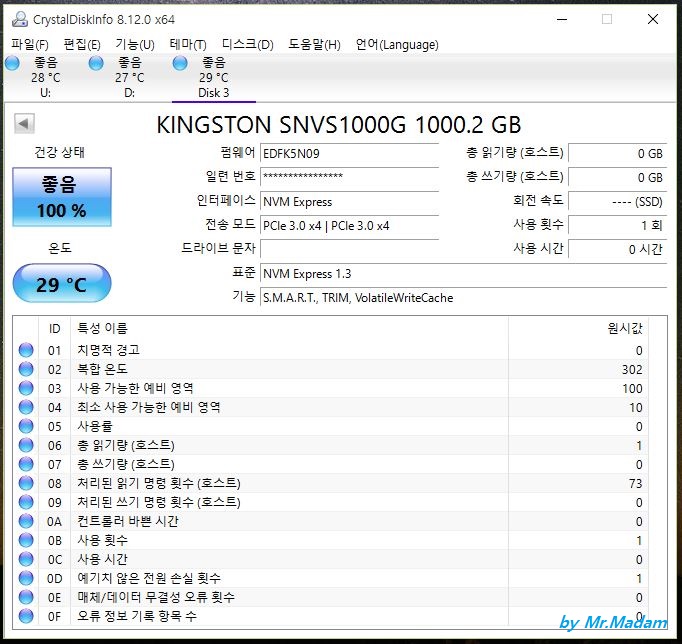Open the 도움말(H) menu

pyautogui.click(x=314, y=44)
